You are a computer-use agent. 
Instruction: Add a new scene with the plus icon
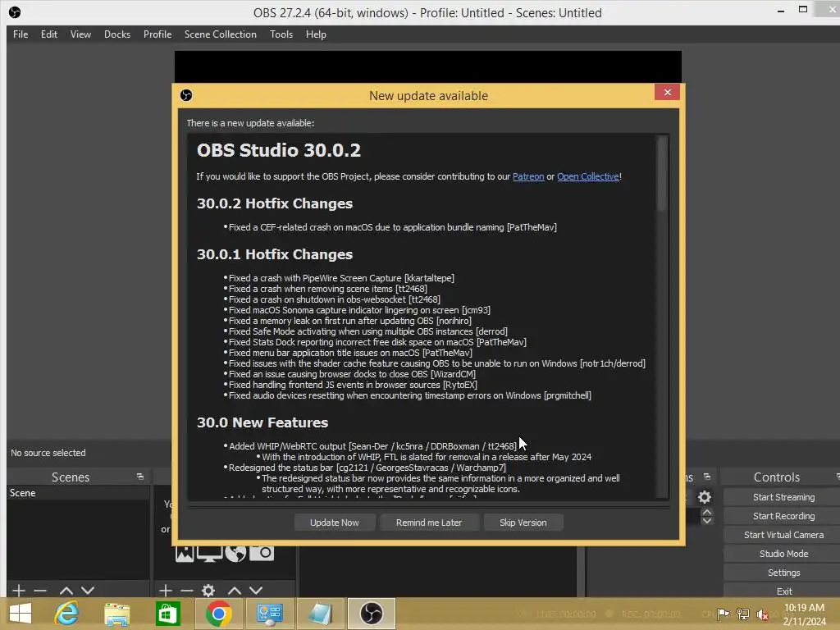pos(19,591)
